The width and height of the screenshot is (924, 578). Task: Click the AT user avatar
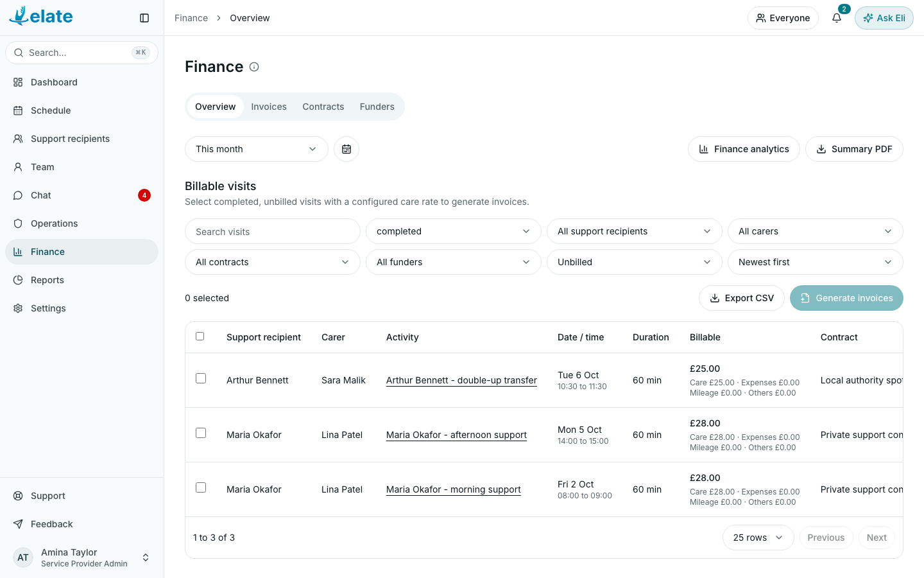pyautogui.click(x=23, y=557)
